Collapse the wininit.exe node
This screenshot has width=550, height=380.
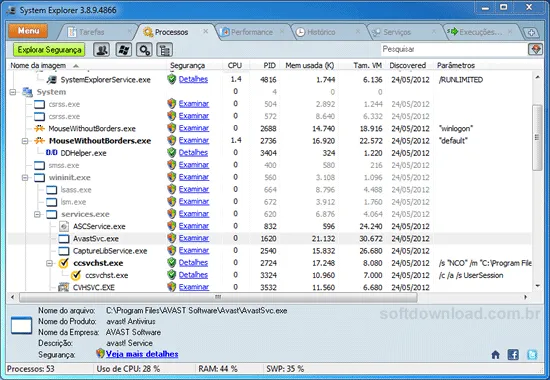(x=25, y=178)
